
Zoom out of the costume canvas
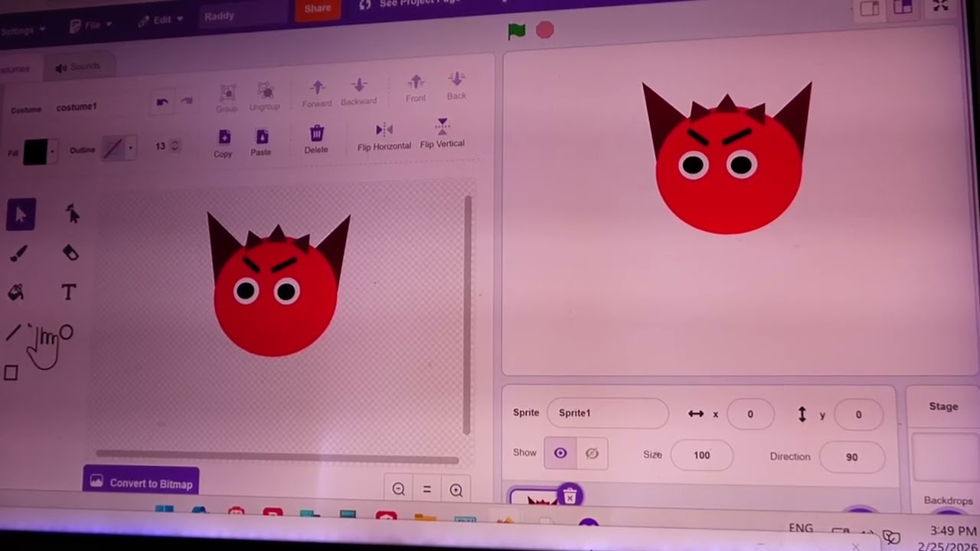[398, 490]
